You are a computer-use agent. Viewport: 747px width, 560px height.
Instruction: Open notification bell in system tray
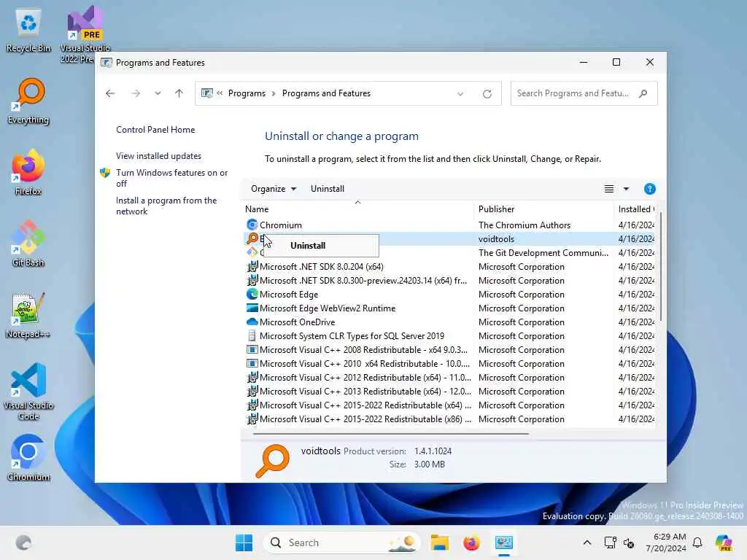click(x=697, y=542)
